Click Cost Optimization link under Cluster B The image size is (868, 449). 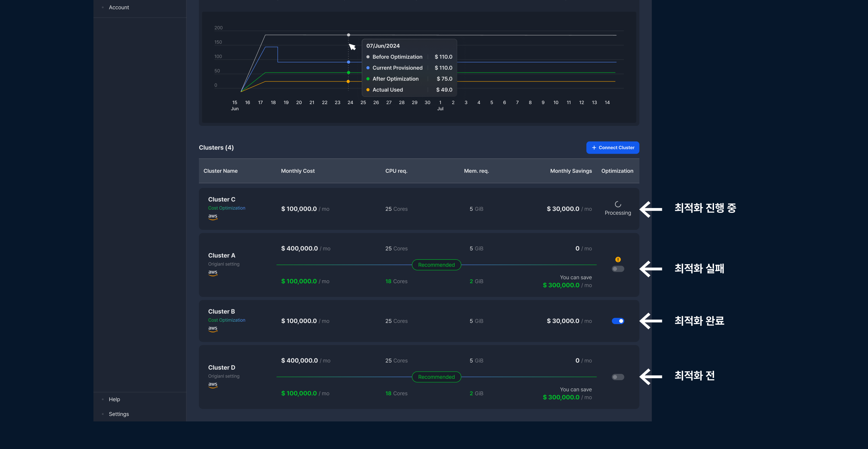pos(227,320)
